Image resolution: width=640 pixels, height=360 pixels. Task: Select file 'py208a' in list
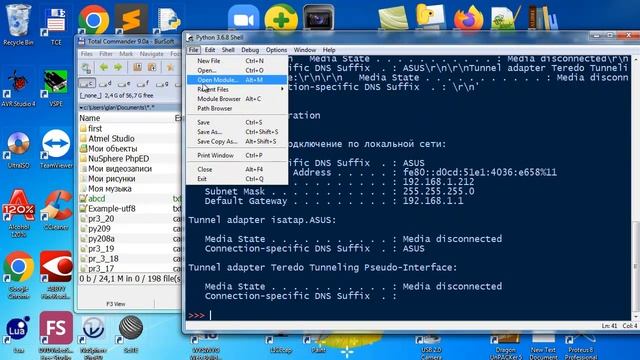point(130,239)
